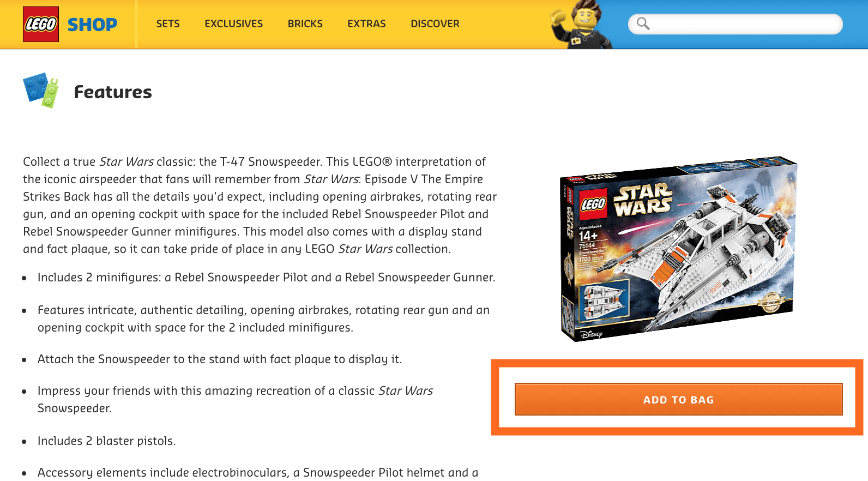Click the red LEGO logo

pyautogui.click(x=41, y=24)
